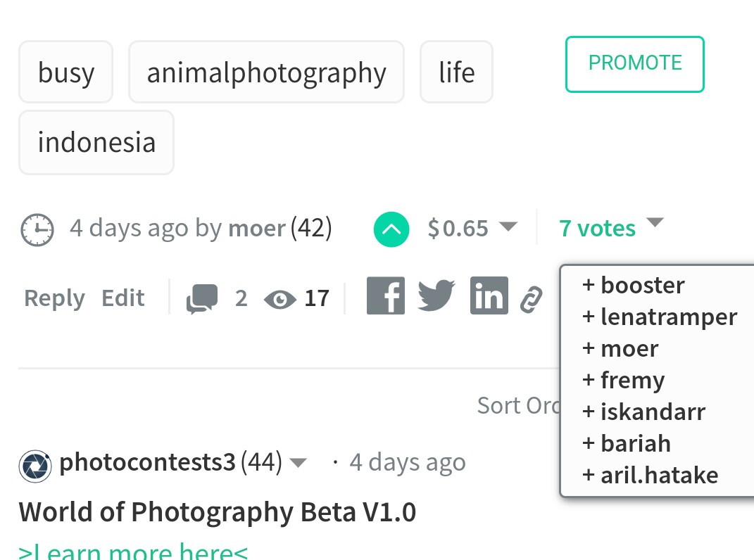Expand the $0.65 payout dropdown arrow

[x=508, y=226]
